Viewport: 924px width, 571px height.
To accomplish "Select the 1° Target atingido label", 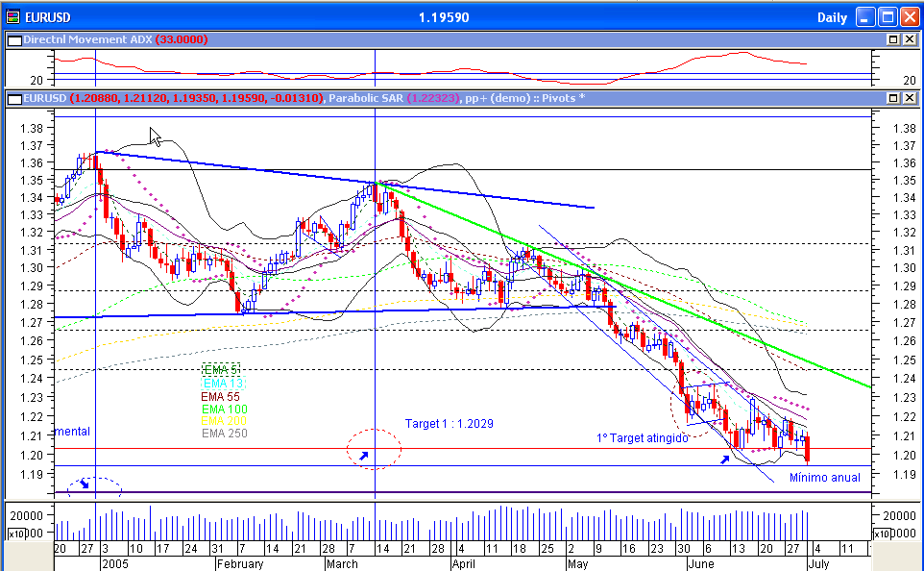I will (x=641, y=435).
